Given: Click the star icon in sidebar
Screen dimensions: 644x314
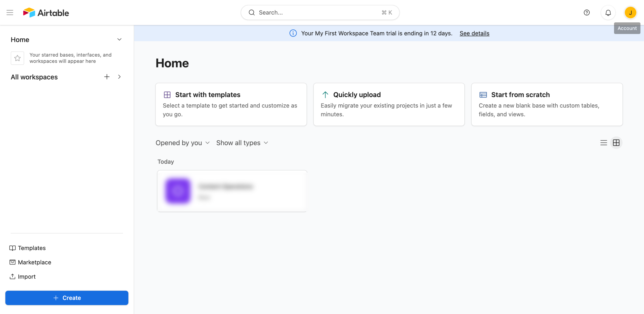Looking at the screenshot, I should coord(17,58).
